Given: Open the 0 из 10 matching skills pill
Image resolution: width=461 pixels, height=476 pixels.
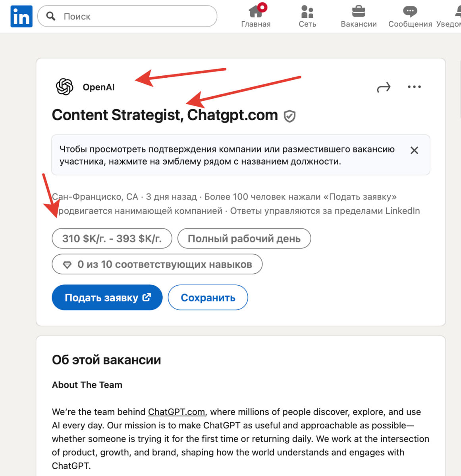Looking at the screenshot, I should click(x=157, y=264).
